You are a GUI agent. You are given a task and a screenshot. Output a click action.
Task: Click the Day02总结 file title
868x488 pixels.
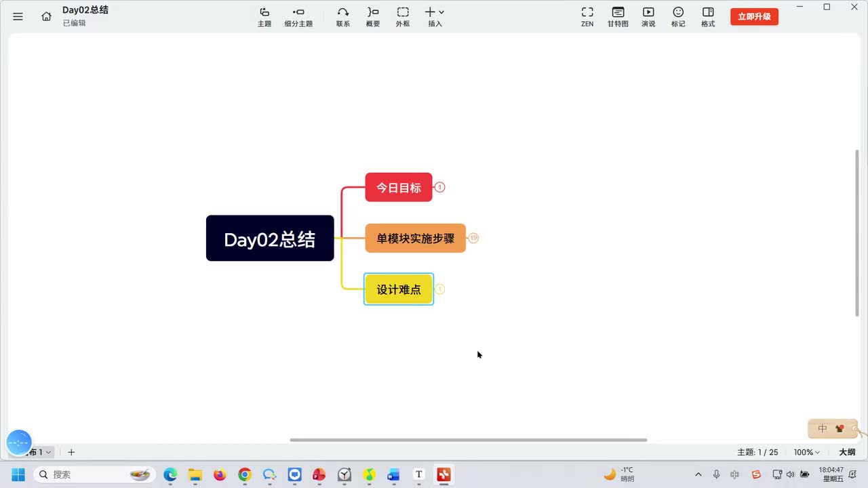click(85, 10)
